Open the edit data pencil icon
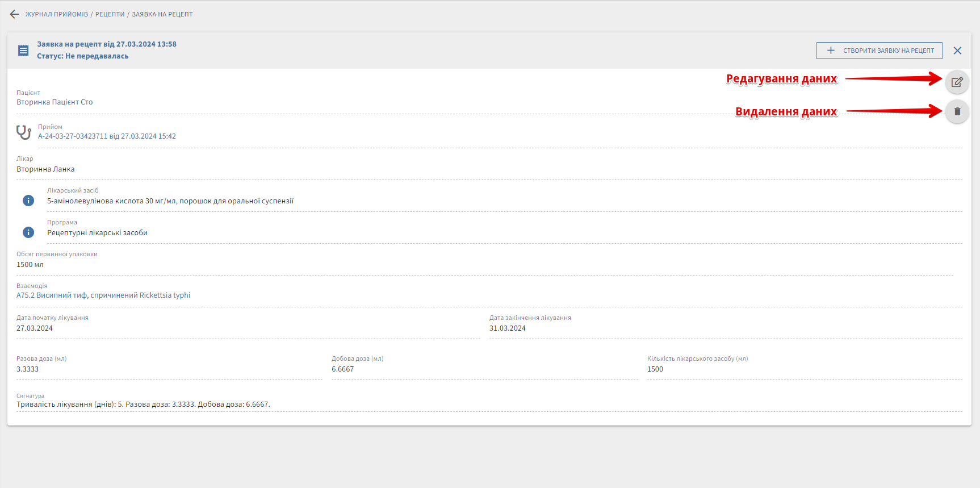This screenshot has height=488, width=980. 957,82
